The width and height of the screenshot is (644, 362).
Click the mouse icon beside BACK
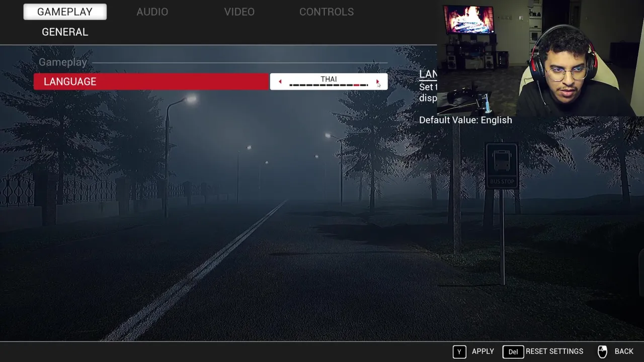(602, 351)
